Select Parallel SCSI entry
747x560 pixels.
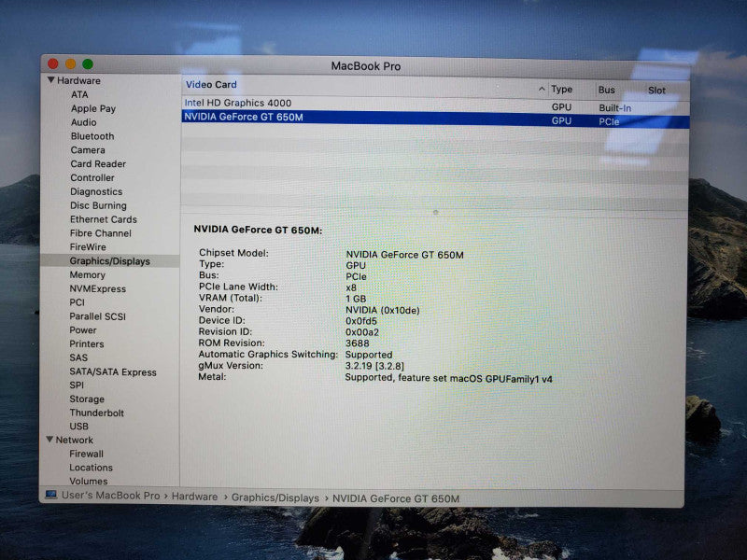click(x=98, y=316)
